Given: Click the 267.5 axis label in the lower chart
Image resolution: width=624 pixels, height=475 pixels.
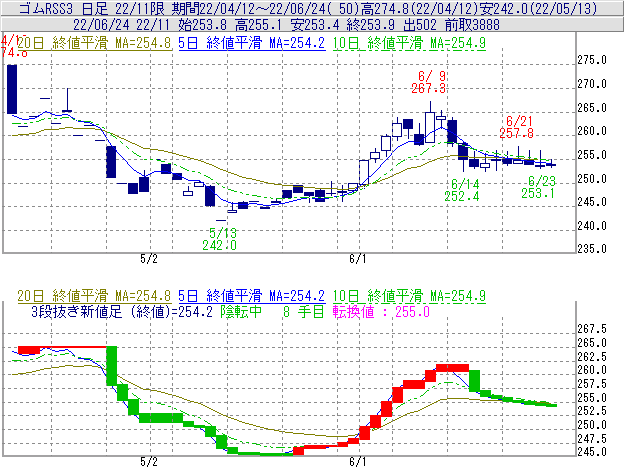Looking at the screenshot, I should [x=592, y=329].
